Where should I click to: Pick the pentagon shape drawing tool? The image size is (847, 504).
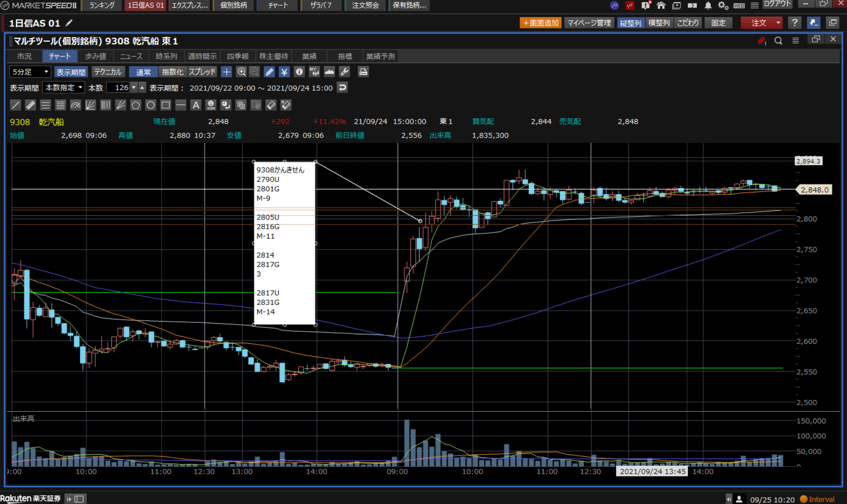135,105
